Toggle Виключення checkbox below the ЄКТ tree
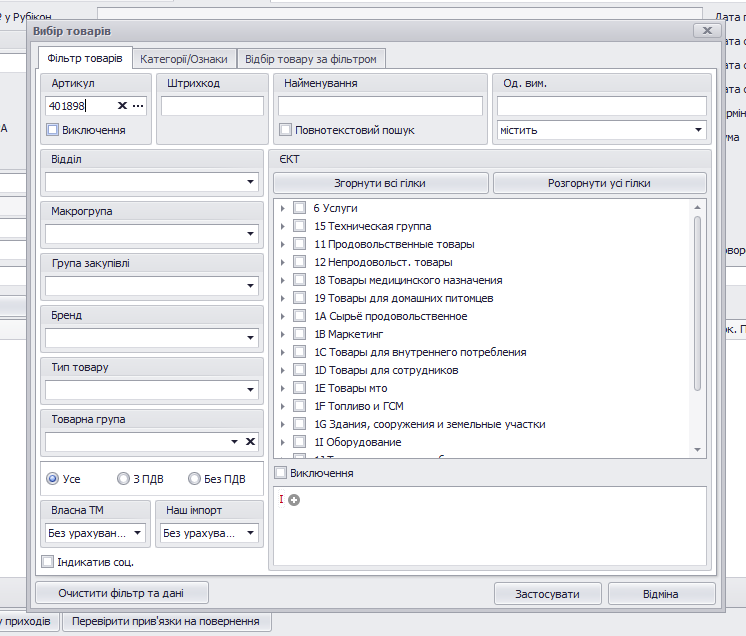 [280, 472]
